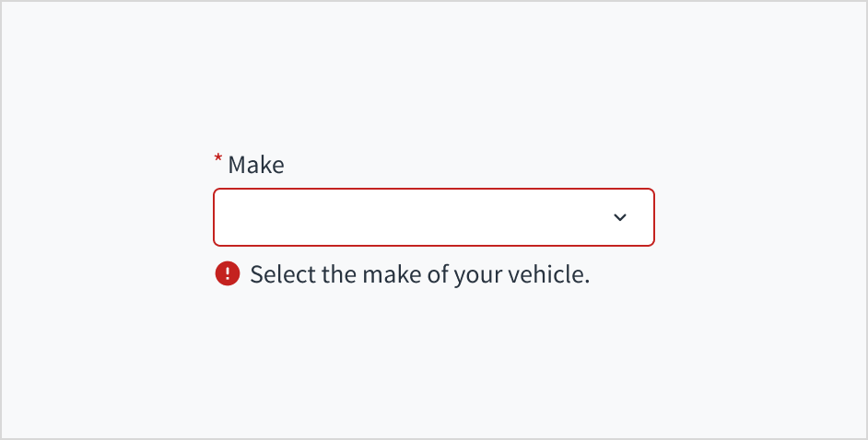The image size is (868, 440).
Task: Click the "Select the make of your vehicle" message
Action: click(x=419, y=274)
